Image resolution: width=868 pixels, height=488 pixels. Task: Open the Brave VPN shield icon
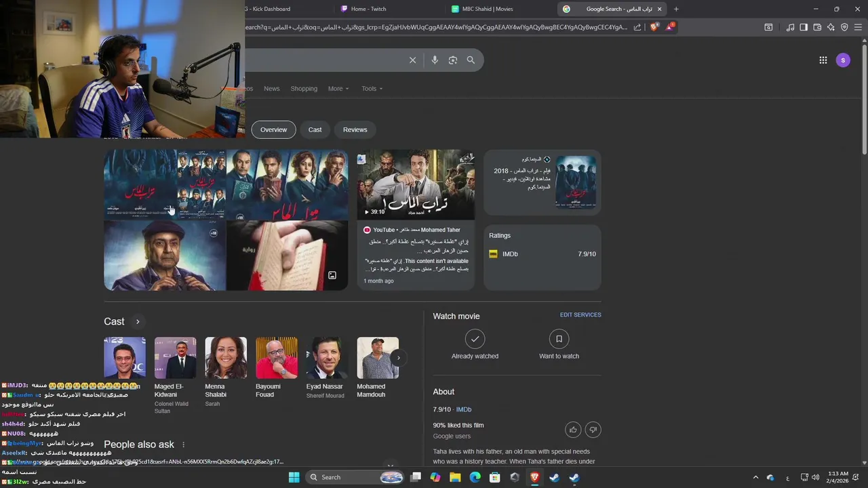click(x=844, y=27)
